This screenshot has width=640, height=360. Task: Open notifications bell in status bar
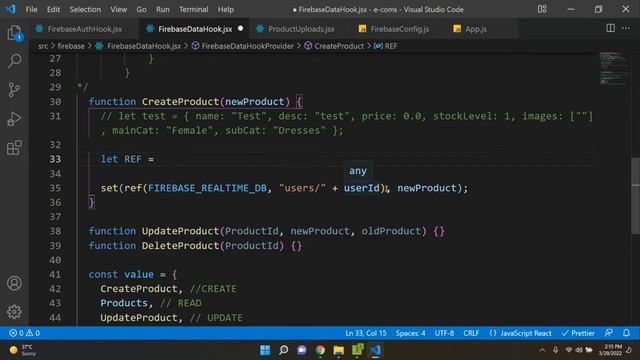coord(626,333)
